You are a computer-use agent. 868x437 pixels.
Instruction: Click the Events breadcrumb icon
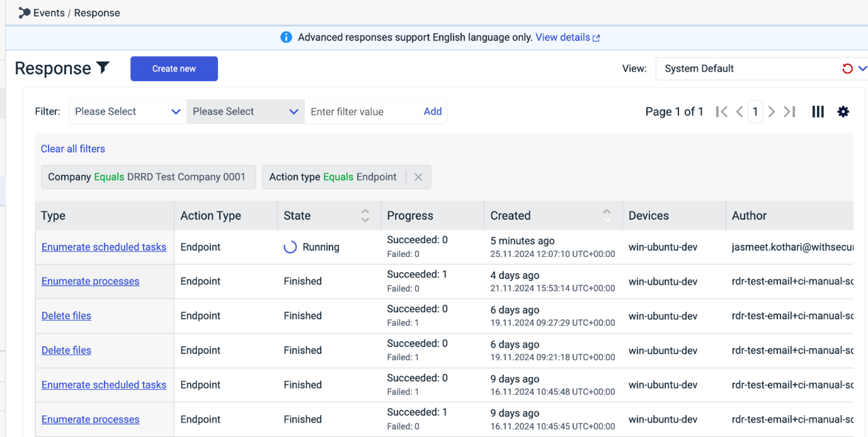pyautogui.click(x=25, y=13)
